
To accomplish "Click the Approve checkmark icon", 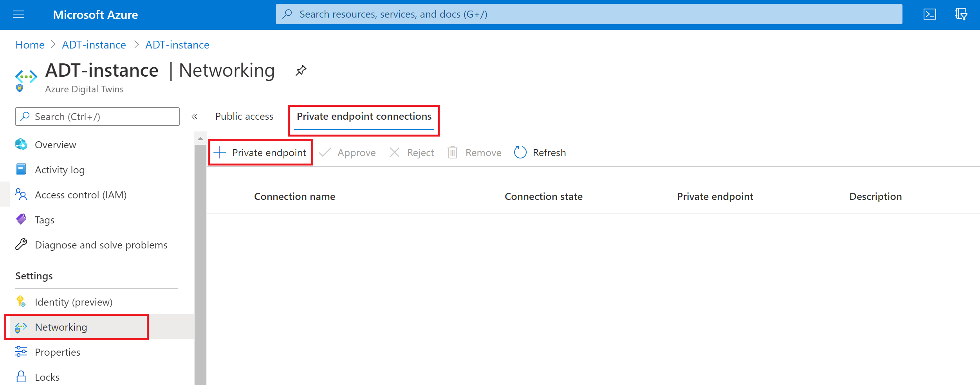I will point(325,152).
